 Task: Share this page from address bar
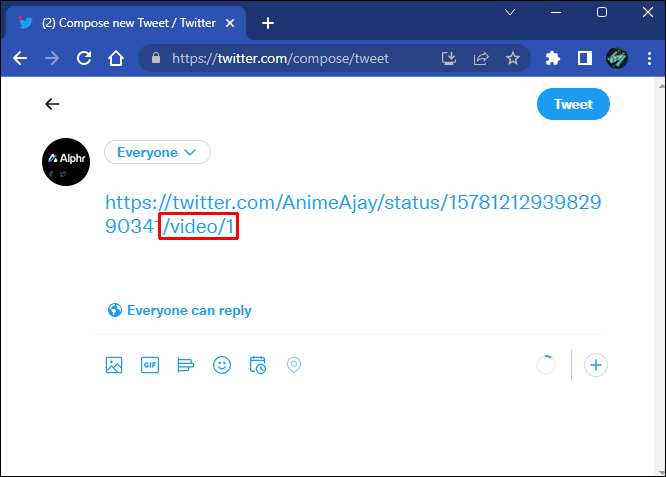481,58
